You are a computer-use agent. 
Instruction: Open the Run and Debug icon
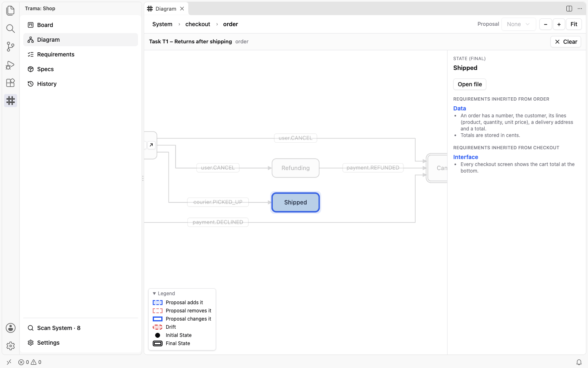click(11, 65)
